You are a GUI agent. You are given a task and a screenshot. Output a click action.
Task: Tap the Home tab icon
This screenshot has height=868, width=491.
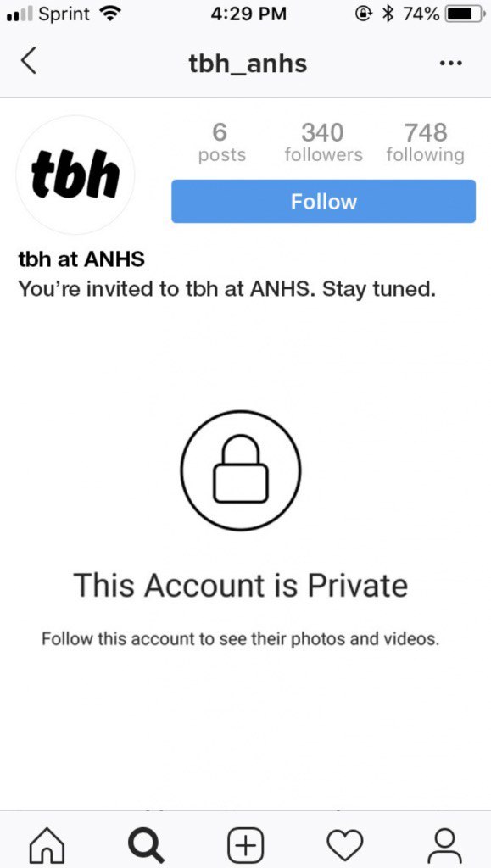click(47, 845)
